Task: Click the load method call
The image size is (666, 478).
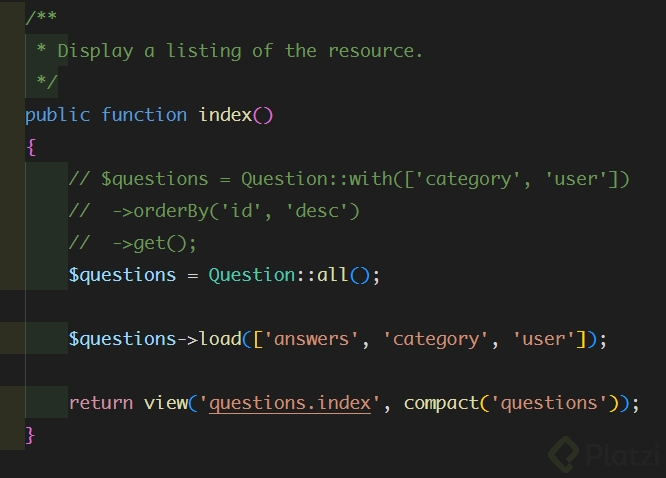Action: 220,339
